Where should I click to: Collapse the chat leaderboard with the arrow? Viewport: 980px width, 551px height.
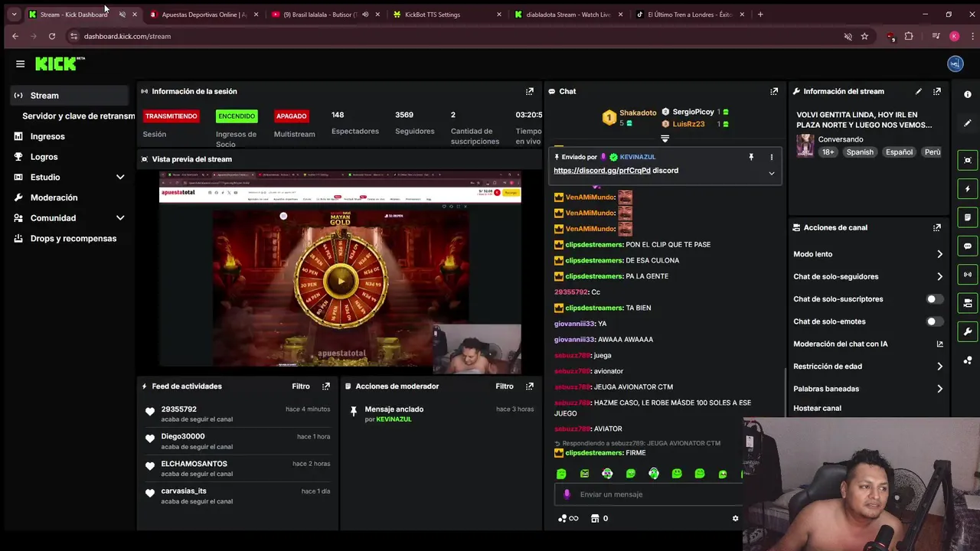[x=665, y=139]
